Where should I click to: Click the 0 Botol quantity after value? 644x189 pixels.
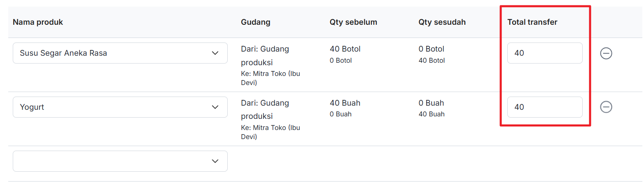(431, 49)
